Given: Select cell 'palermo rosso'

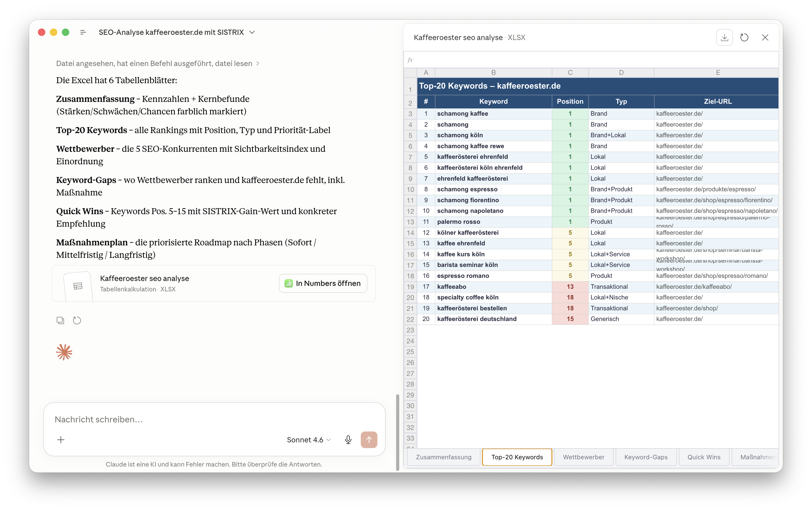Looking at the screenshot, I should click(493, 222).
